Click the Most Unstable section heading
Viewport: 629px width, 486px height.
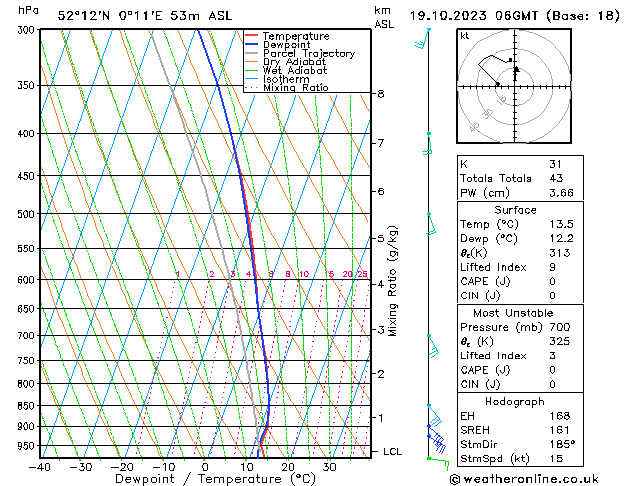[x=513, y=313]
